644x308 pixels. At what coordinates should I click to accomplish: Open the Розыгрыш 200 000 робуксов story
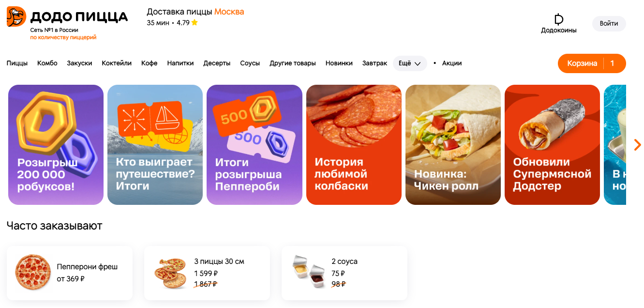coord(56,145)
